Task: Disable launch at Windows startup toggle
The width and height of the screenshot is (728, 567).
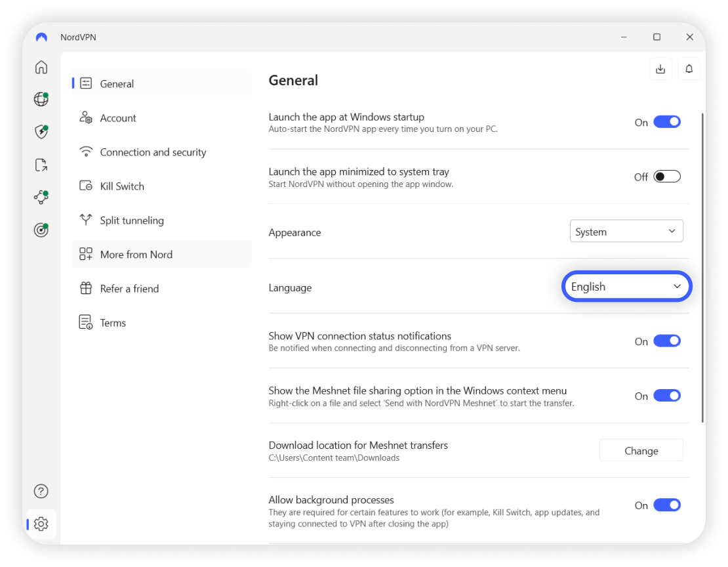Action: tap(667, 122)
